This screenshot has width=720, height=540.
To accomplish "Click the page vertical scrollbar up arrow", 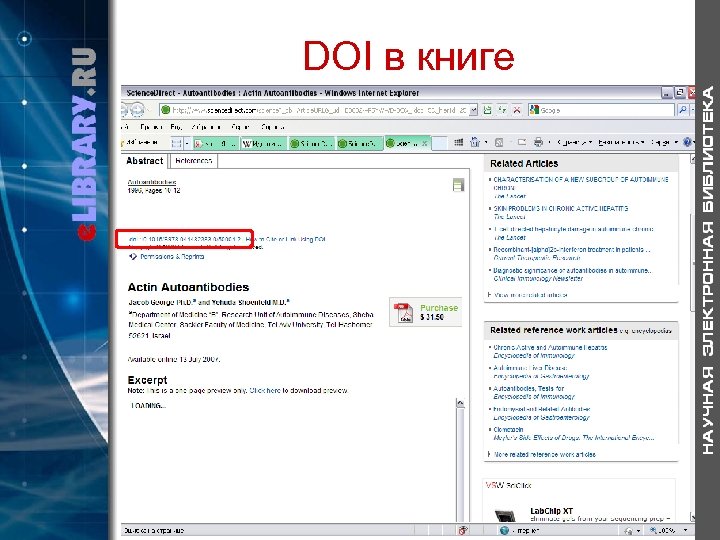I will [692, 160].
